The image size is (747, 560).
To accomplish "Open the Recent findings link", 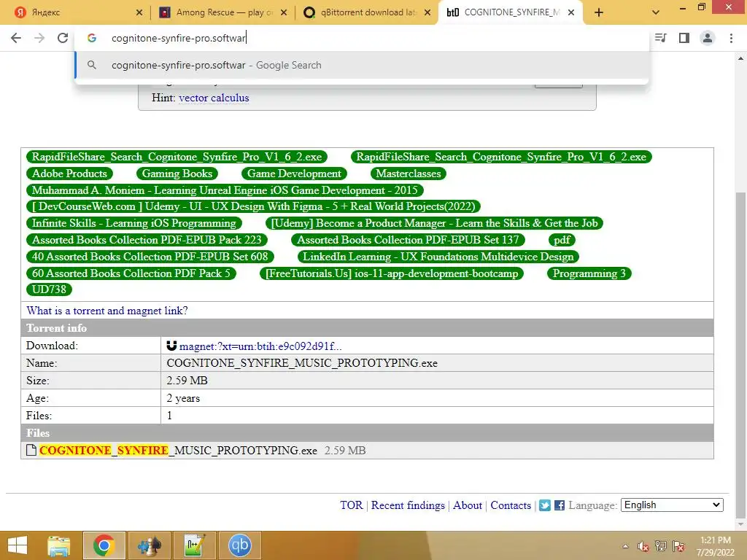I will click(408, 505).
